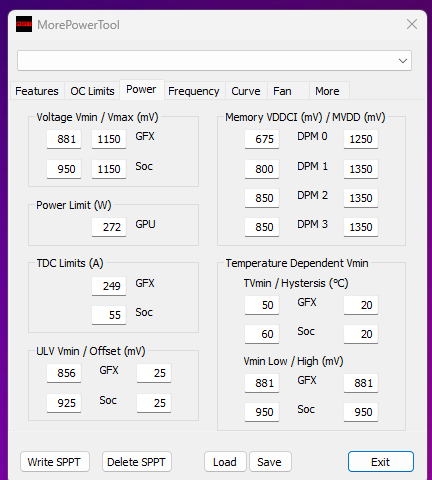This screenshot has width=432, height=480.
Task: Click the Delete SPPT button
Action: [x=137, y=462]
